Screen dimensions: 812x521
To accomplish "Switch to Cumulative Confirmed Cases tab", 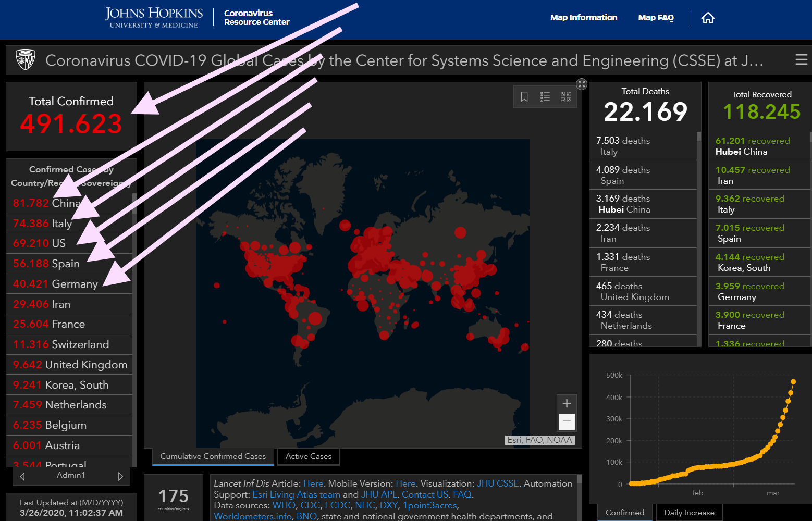I will (x=213, y=456).
